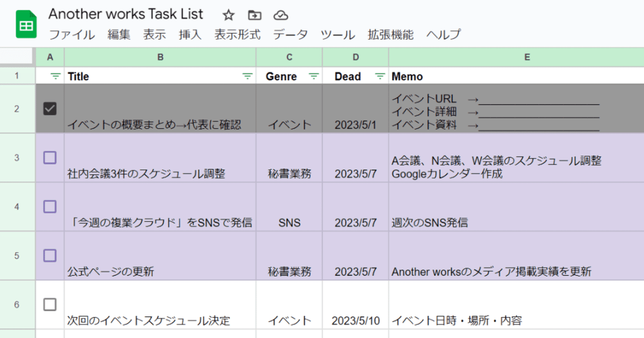Star the Another works Task List document
Viewport: 644px width, 338px height.
point(229,15)
